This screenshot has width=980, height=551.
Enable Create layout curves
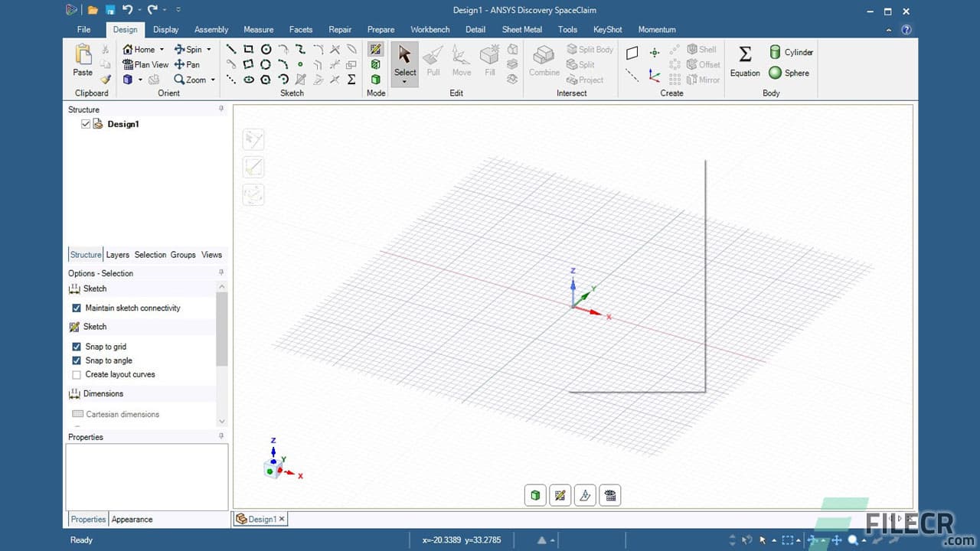(77, 374)
